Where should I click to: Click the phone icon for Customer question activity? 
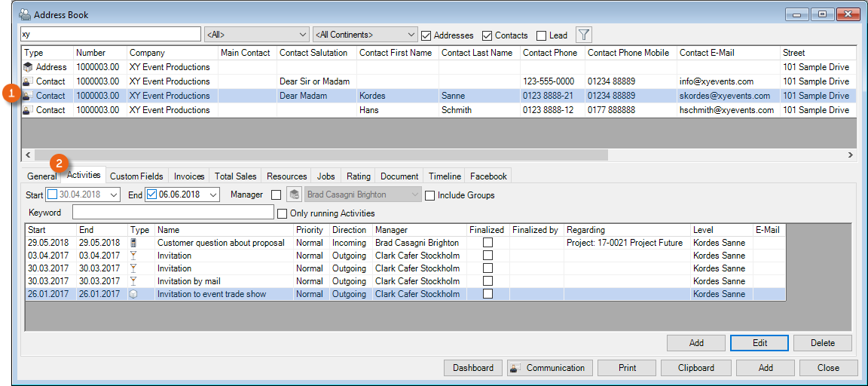[134, 243]
